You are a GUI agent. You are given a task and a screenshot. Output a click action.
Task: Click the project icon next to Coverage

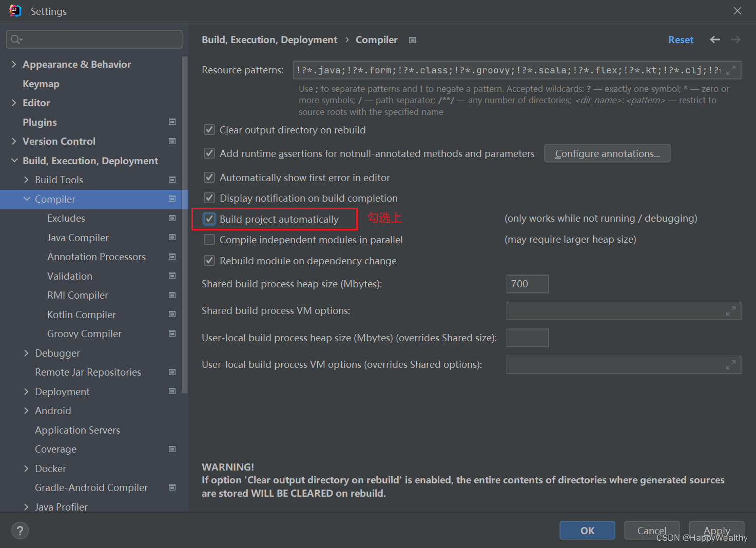coord(172,449)
